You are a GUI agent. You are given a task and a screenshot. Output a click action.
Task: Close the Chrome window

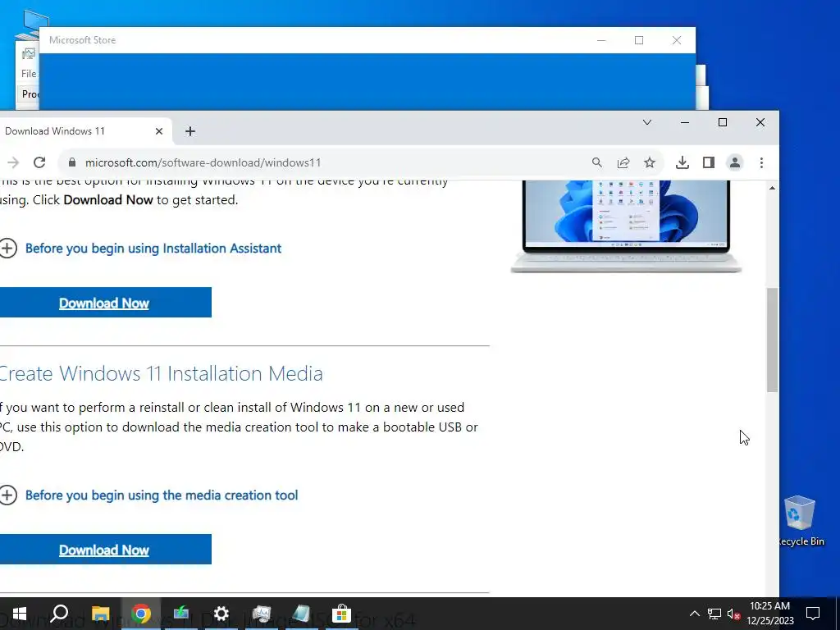pyautogui.click(x=760, y=123)
